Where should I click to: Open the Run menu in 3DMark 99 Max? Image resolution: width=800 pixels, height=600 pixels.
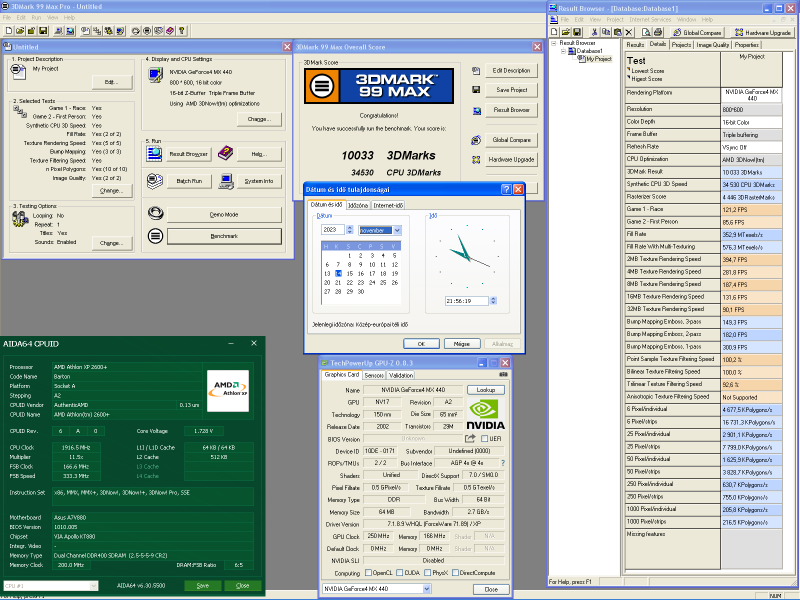36,17
